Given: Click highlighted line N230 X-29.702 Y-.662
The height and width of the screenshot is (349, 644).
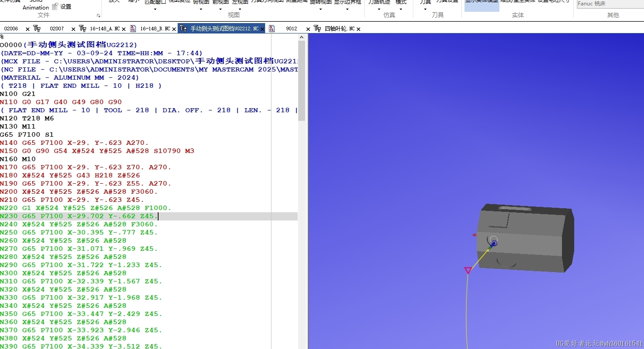Looking at the screenshot, I should point(149,216).
